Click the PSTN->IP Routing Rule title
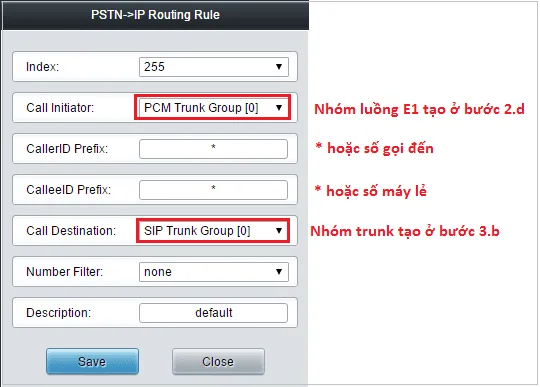540x387 pixels. click(x=155, y=15)
